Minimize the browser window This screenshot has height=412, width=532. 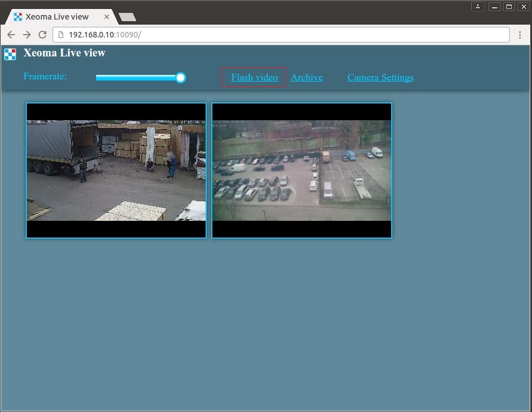495,7
